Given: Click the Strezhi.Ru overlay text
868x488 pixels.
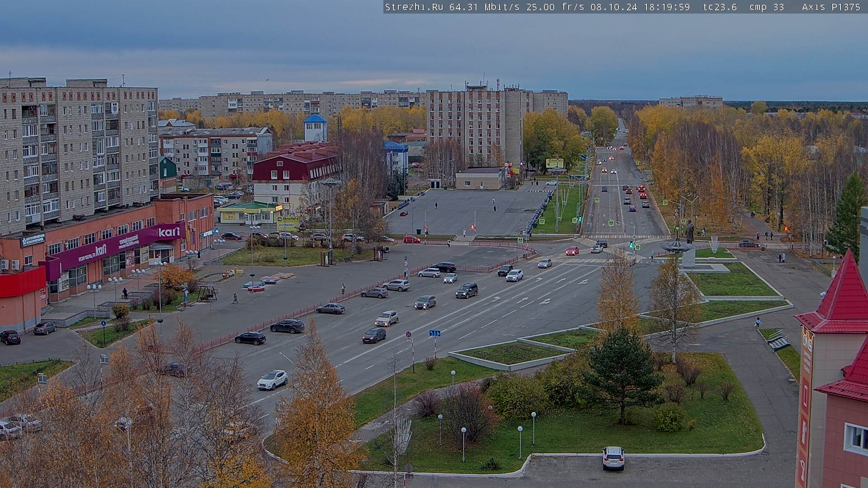Looking at the screenshot, I should (x=414, y=7).
